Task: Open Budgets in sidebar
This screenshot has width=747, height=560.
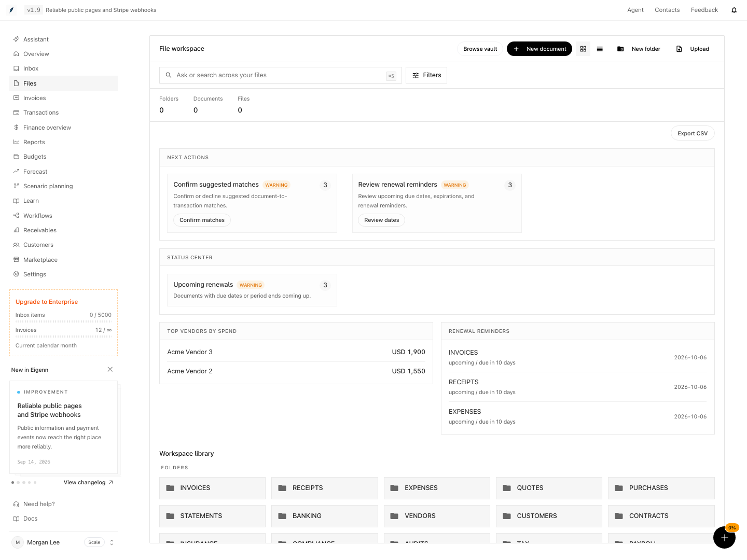Action: coord(63,157)
